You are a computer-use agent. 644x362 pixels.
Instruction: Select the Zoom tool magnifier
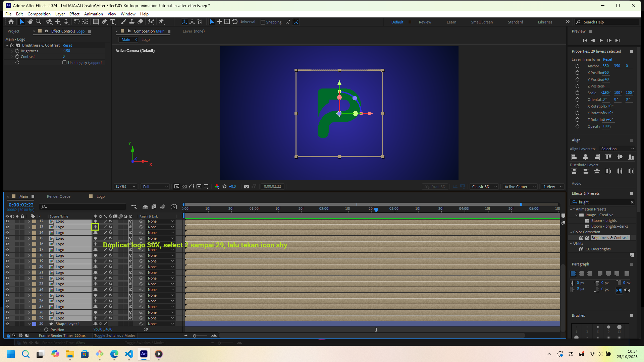39,22
